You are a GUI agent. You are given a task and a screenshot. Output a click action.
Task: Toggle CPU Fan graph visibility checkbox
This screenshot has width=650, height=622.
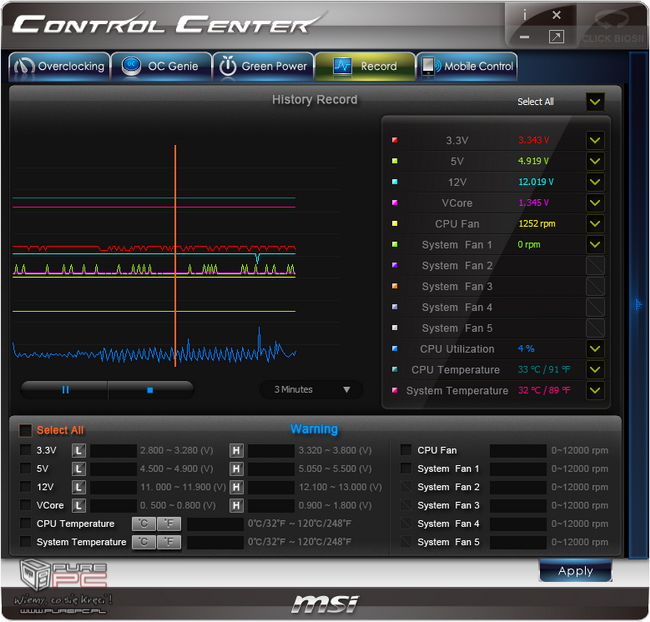point(595,224)
